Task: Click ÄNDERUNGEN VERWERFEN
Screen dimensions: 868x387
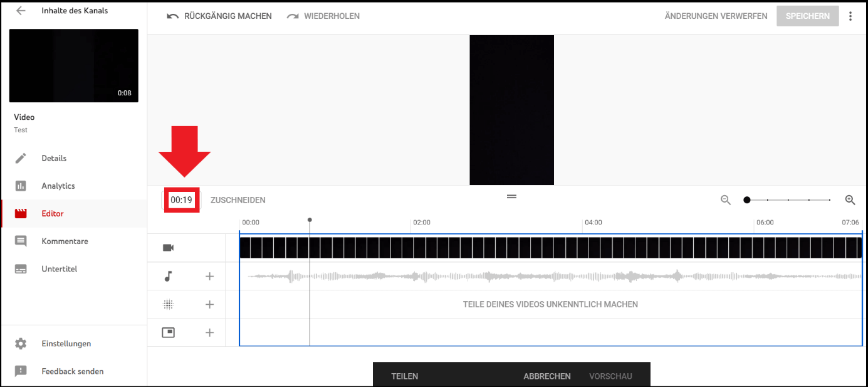Action: 716,16
